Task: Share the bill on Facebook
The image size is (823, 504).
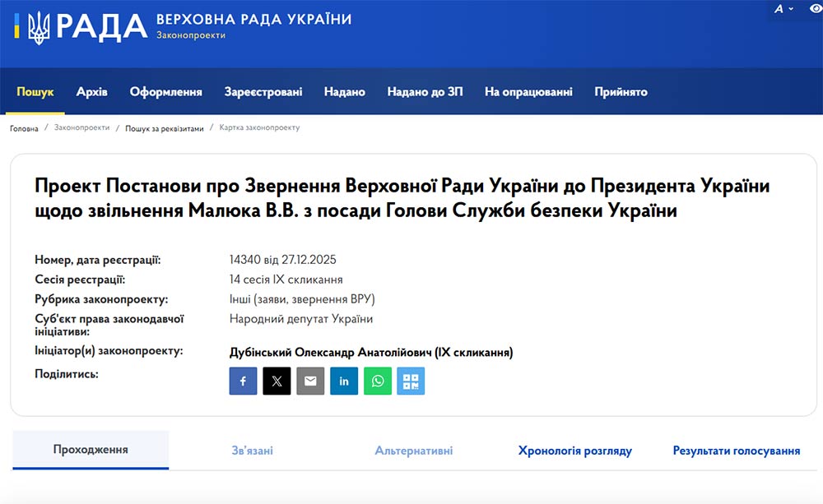Action: coord(243,381)
